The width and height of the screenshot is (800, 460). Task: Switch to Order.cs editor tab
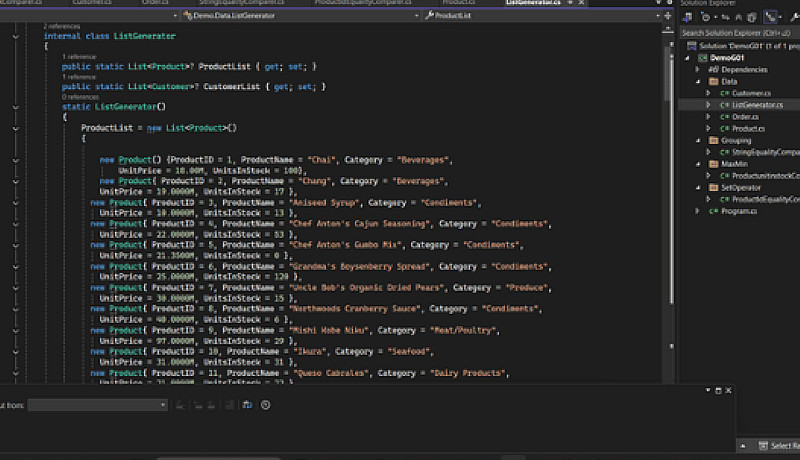click(x=155, y=3)
